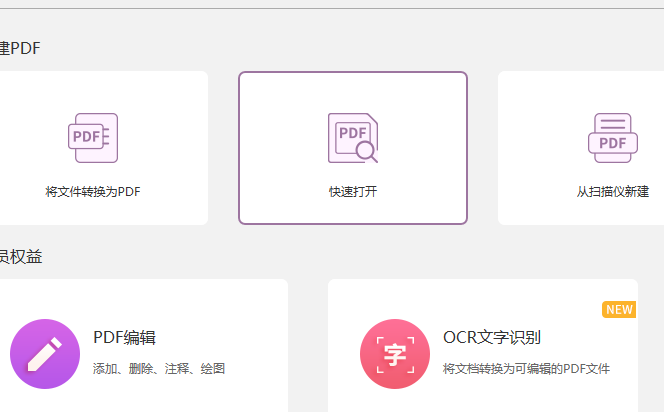664x412 pixels.
Task: Click the purple pencil PDF edit icon
Action: (45, 354)
